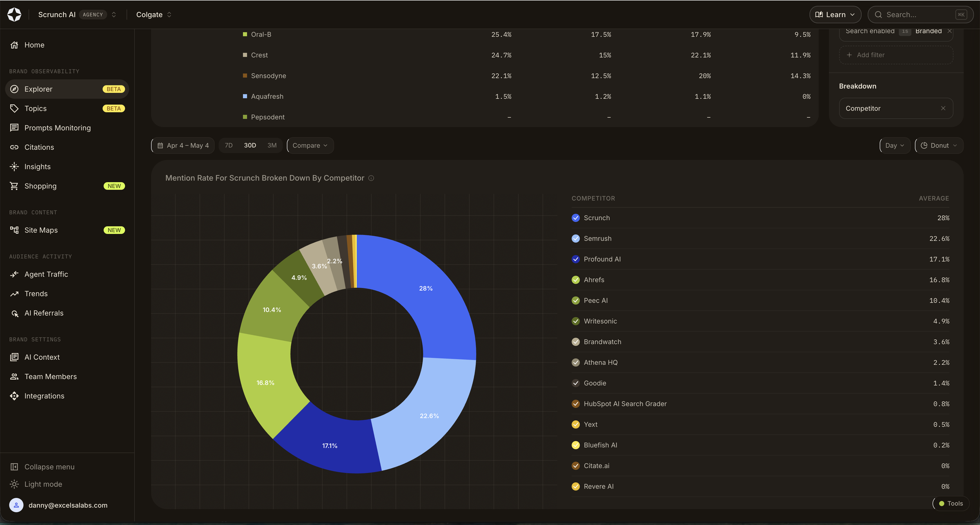The image size is (980, 525).
Task: Click the Home house icon
Action: [15, 45]
